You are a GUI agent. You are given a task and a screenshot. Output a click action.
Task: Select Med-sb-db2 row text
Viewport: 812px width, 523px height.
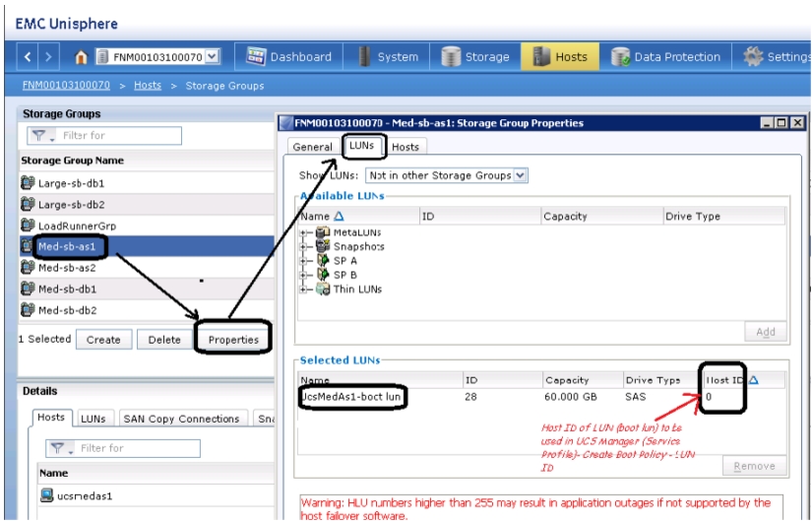pyautogui.click(x=67, y=310)
